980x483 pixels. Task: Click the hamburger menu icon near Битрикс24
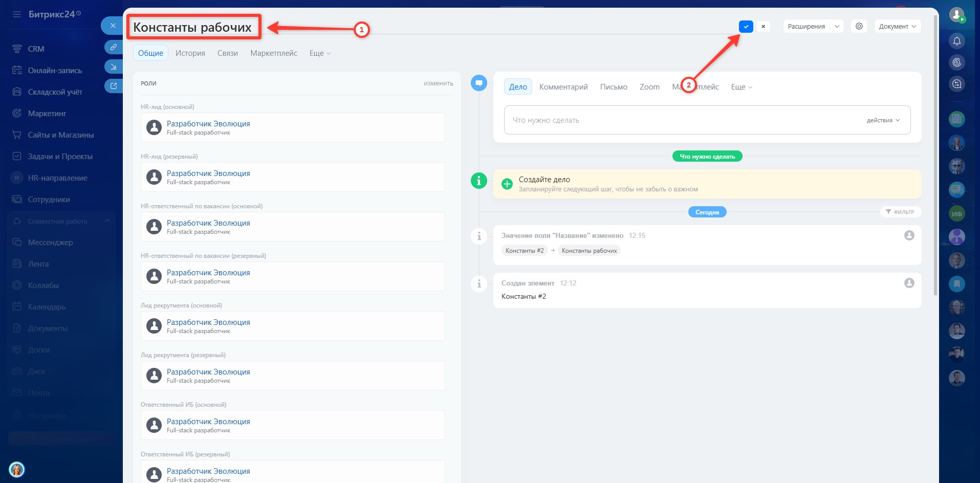(x=17, y=14)
